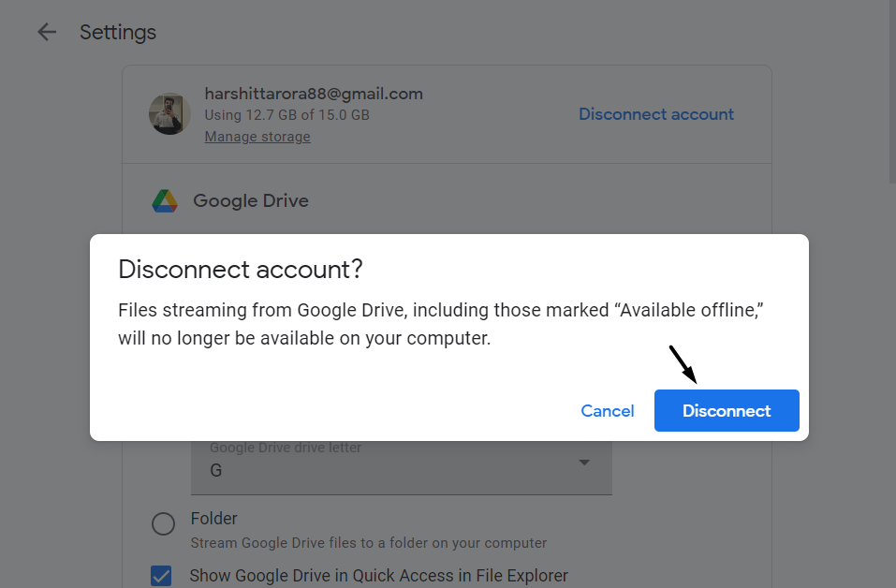896x588 pixels.
Task: Click the Settings page title
Action: [x=118, y=33]
